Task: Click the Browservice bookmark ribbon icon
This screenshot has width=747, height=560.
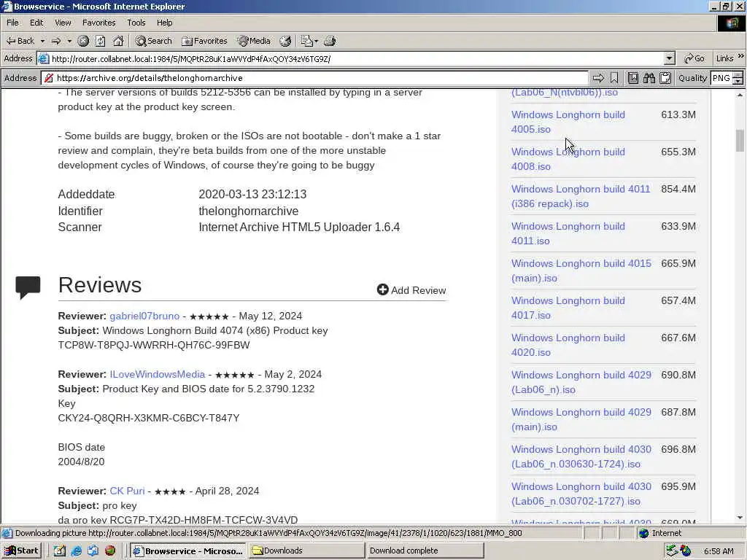Action: pos(614,78)
